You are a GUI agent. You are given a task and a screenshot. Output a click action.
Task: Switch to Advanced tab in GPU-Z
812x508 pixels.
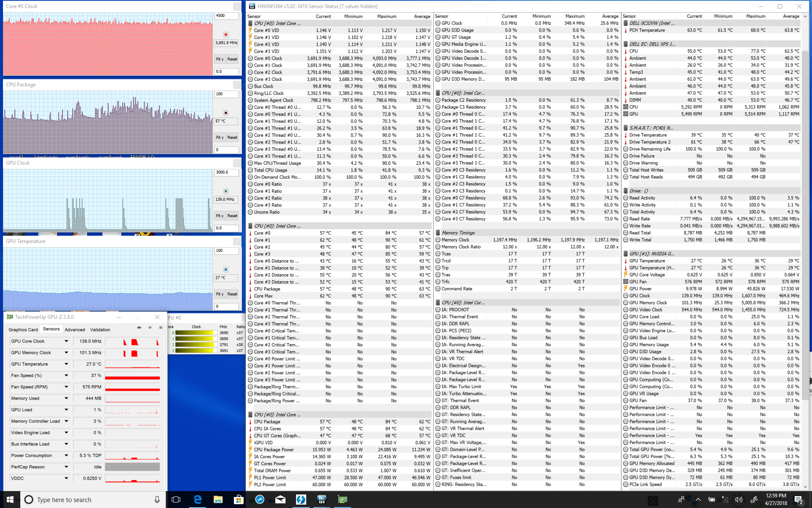pyautogui.click(x=75, y=329)
